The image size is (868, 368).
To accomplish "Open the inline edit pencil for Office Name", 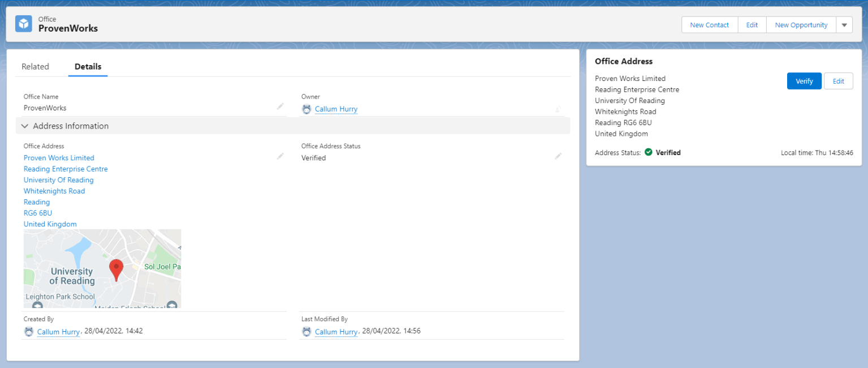I will (280, 106).
